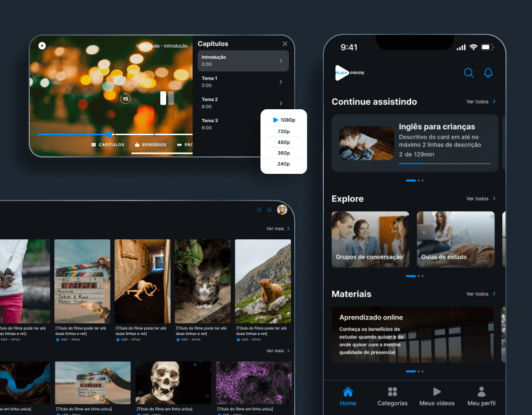Open Inglês para crianças card
This screenshot has height=415, width=532.
415,144
